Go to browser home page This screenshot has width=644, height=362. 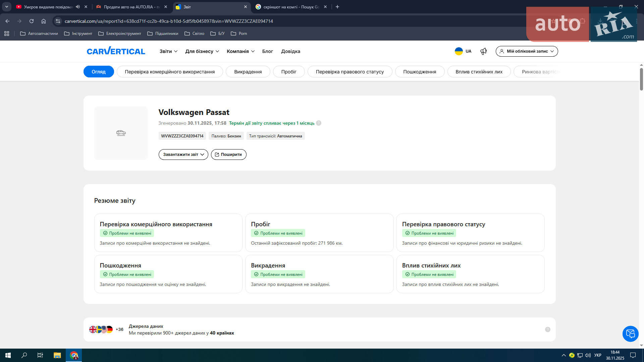click(x=44, y=21)
